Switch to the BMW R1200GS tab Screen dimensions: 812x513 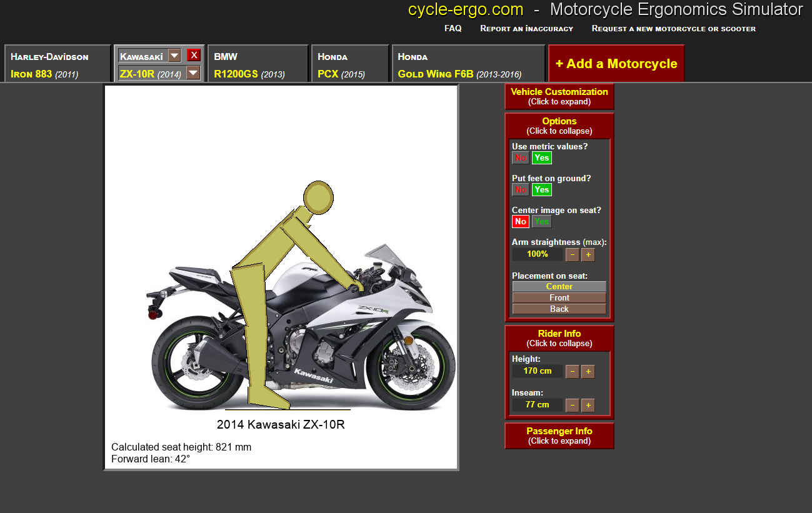(258, 64)
